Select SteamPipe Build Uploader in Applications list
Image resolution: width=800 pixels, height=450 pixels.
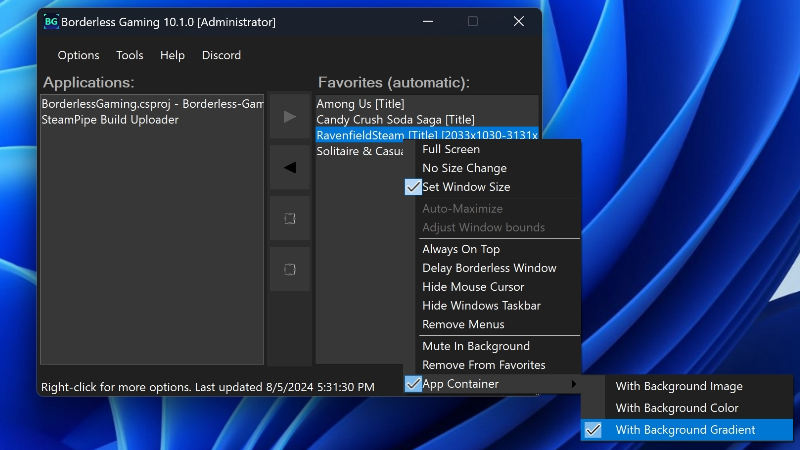point(110,120)
